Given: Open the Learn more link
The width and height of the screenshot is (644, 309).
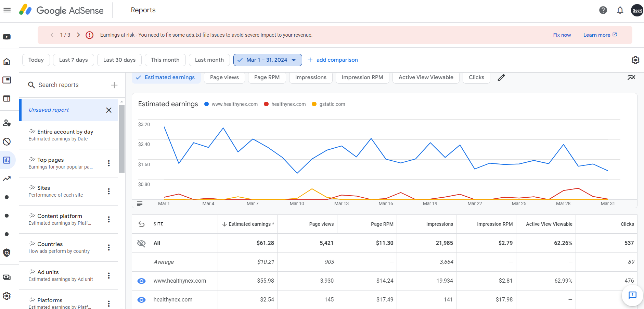Looking at the screenshot, I should pos(600,35).
